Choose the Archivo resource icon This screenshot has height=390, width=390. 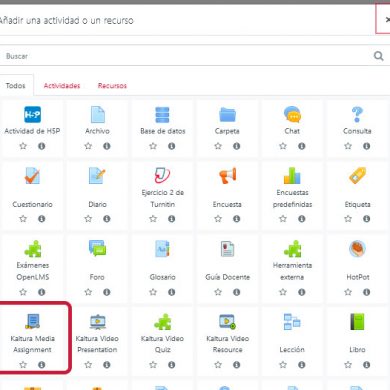97,115
